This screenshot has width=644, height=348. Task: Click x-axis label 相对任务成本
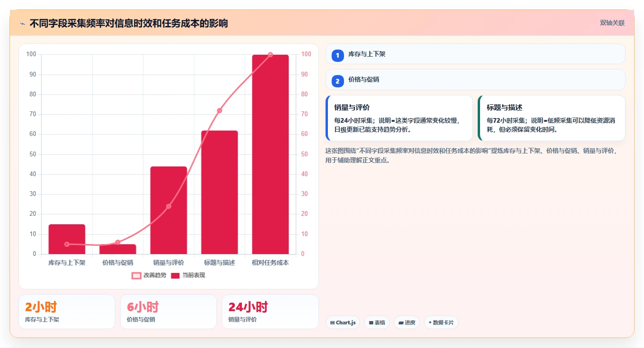click(x=270, y=263)
